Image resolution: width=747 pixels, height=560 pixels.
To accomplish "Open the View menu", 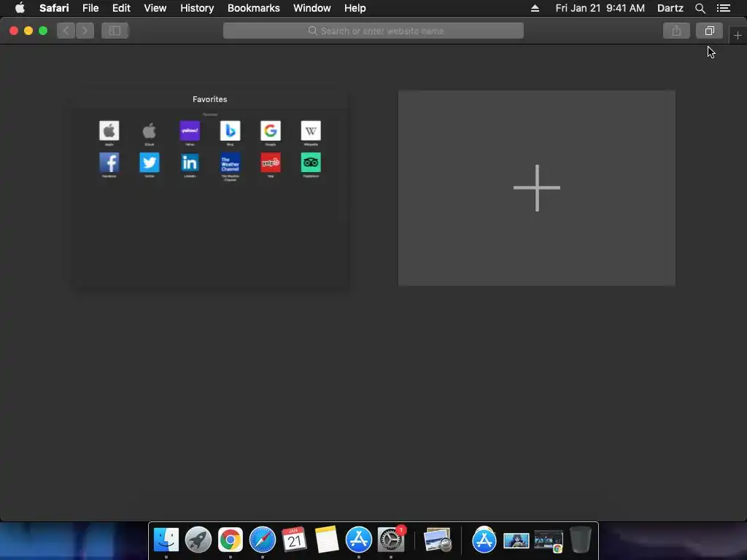I will 155,8.
